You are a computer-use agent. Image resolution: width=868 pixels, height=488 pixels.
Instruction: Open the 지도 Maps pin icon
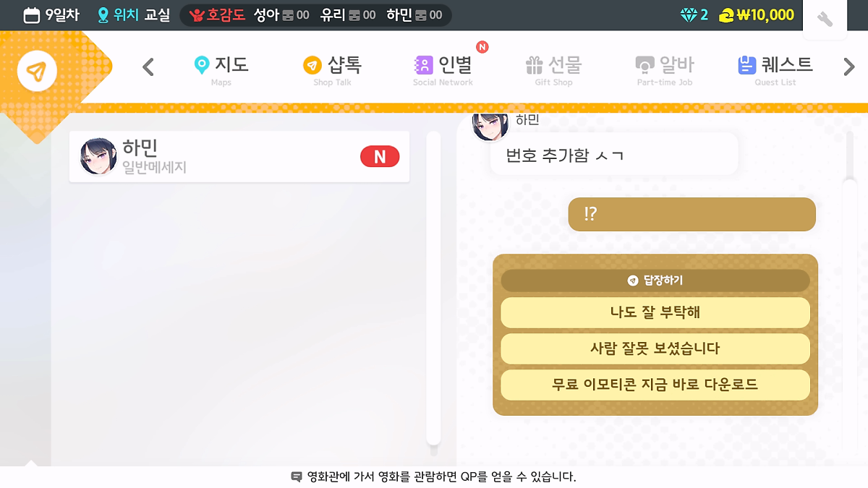pyautogui.click(x=202, y=65)
